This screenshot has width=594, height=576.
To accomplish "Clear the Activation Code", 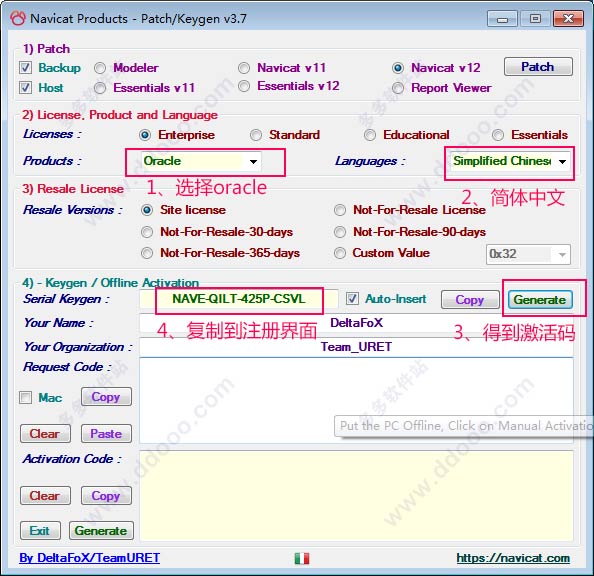I will tap(45, 496).
